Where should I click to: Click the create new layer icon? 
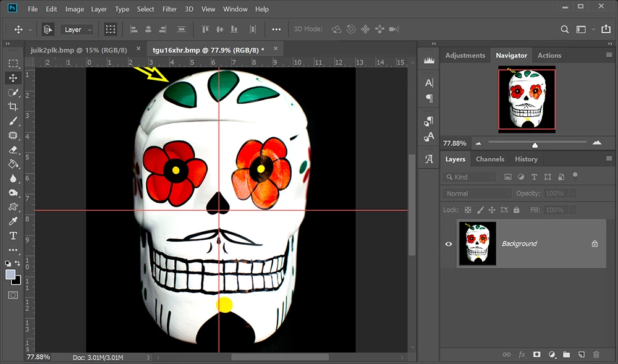click(581, 354)
